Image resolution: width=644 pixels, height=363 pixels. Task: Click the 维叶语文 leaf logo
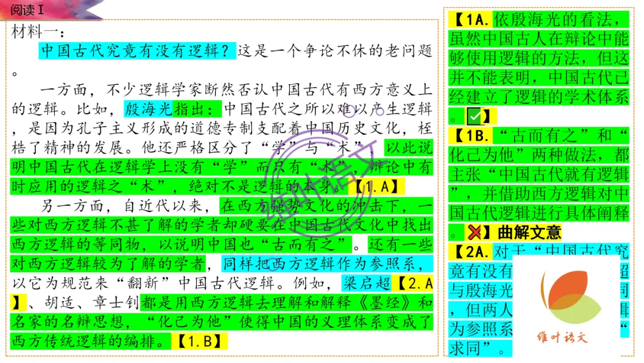click(566, 299)
